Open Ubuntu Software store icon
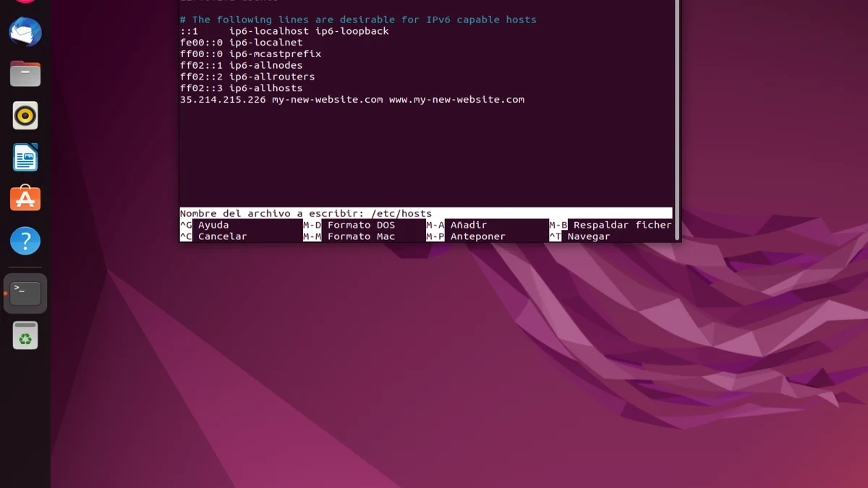The width and height of the screenshot is (868, 488). [x=25, y=198]
